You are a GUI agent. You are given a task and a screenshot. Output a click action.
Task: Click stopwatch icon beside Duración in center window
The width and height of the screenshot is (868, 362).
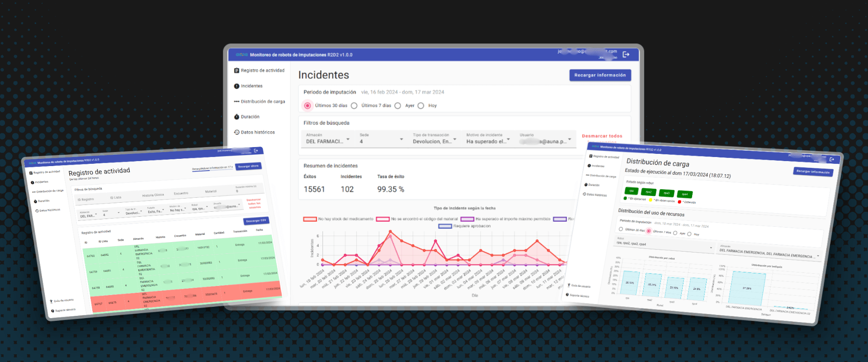coord(236,117)
